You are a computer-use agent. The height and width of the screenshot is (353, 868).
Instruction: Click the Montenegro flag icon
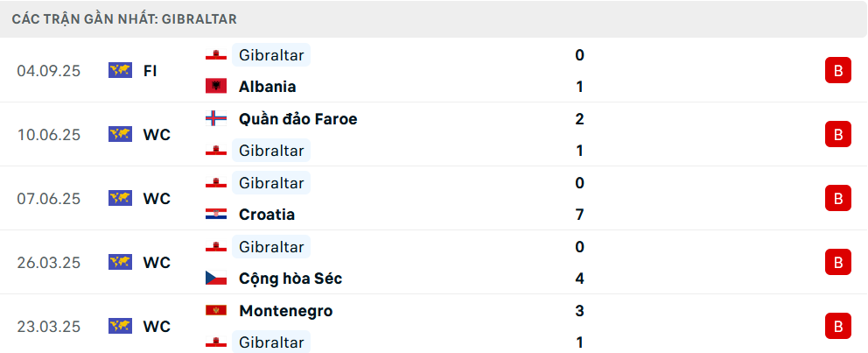pos(215,311)
